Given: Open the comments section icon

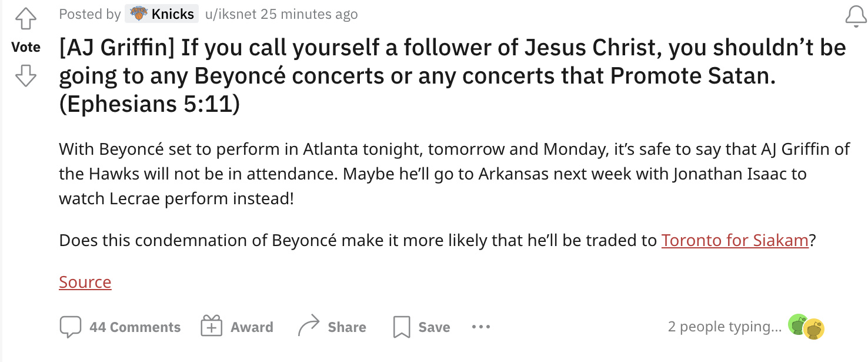Looking at the screenshot, I should (x=71, y=326).
